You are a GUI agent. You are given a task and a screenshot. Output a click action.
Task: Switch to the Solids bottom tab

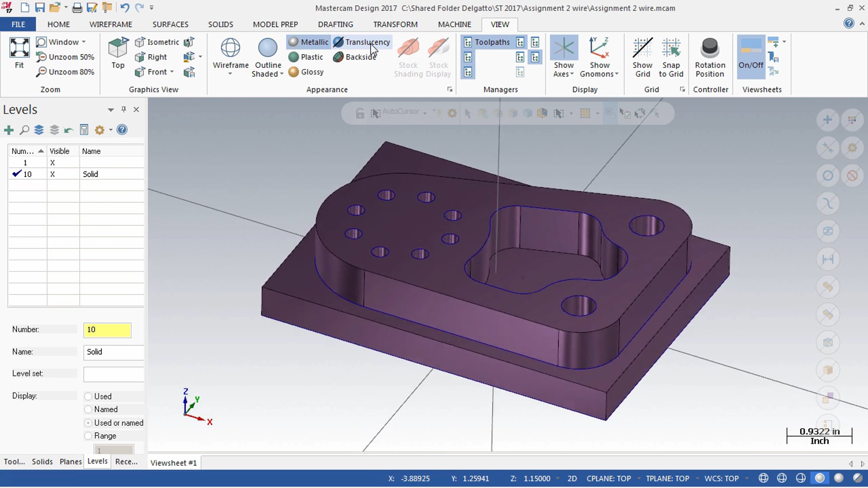pyautogui.click(x=42, y=461)
